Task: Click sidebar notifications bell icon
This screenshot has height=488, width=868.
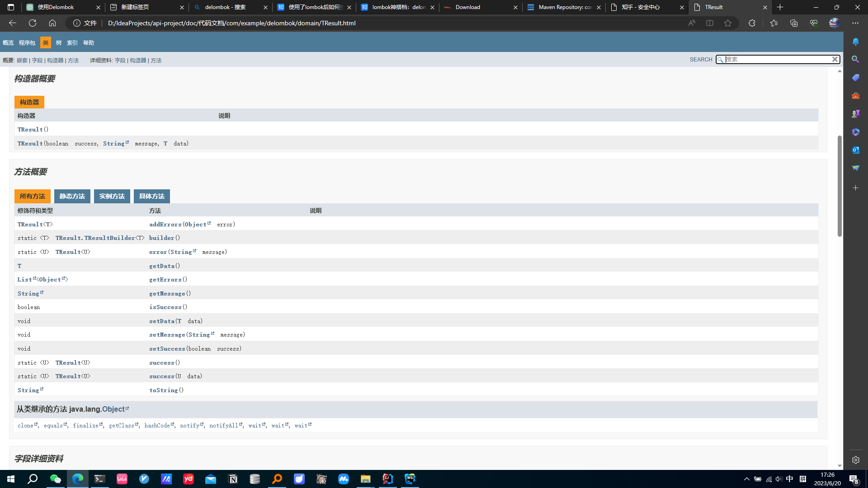Action: click(x=855, y=42)
